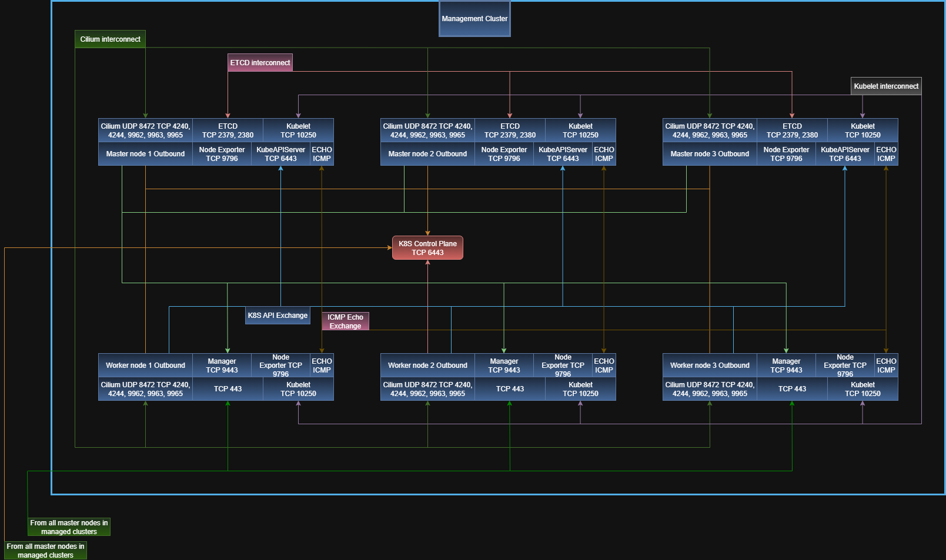Select the ETCD interconnect label

point(260,63)
